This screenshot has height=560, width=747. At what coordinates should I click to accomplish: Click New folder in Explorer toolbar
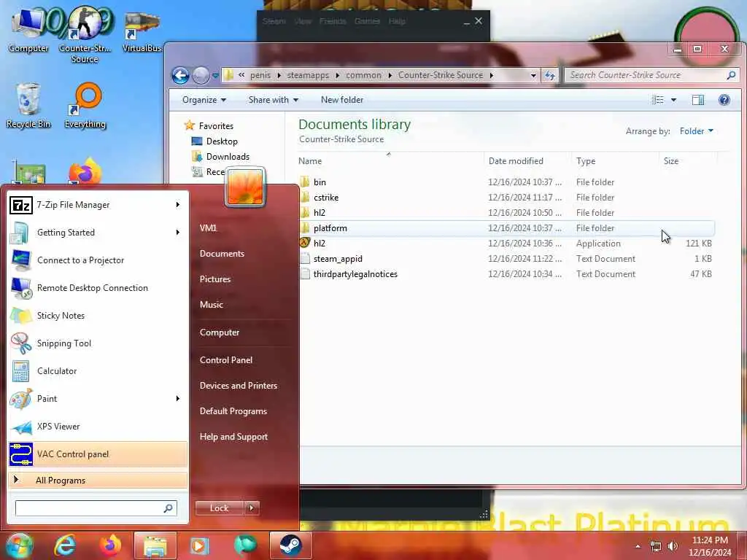tap(342, 100)
